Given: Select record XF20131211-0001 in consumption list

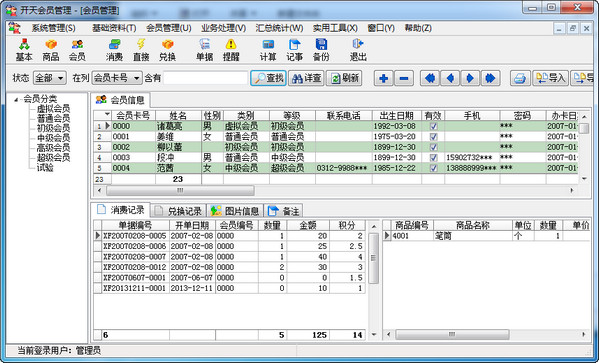Looking at the screenshot, I should 229,288.
